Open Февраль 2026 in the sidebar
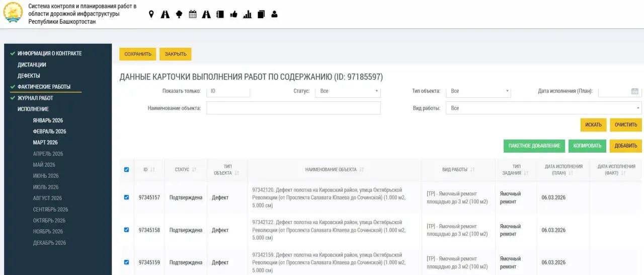Screen dimensions: 644x275 pyautogui.click(x=49, y=131)
